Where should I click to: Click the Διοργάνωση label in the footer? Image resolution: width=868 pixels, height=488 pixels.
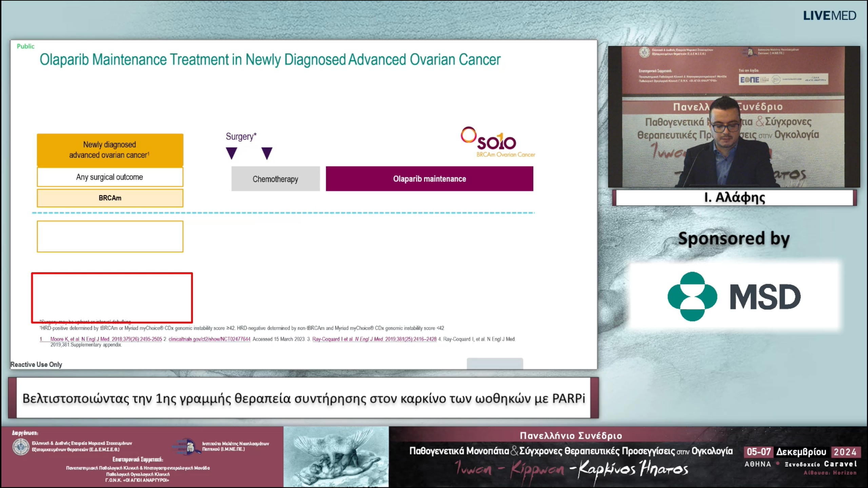(25, 433)
